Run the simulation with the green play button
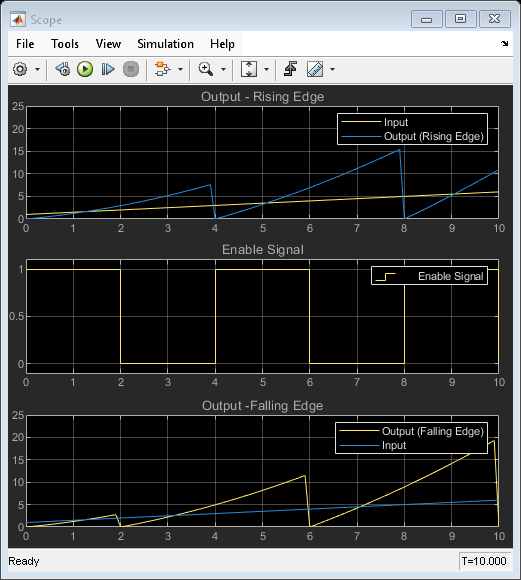The height and width of the screenshot is (580, 521). pos(85,69)
